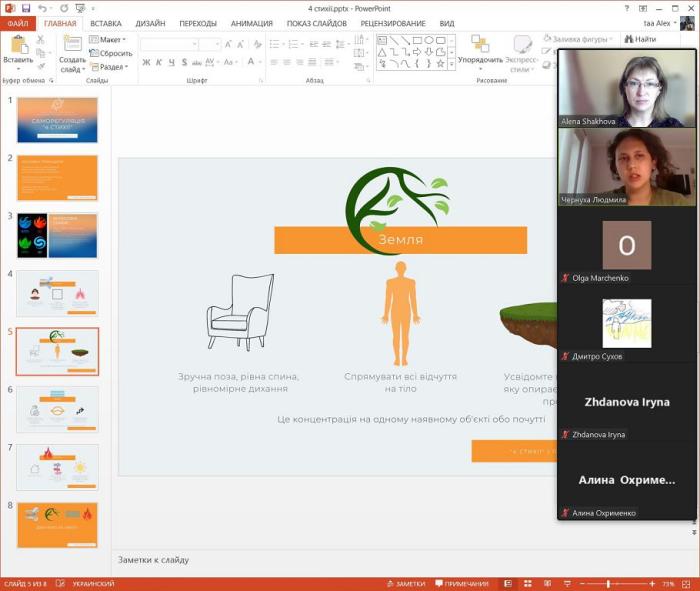Toggle italic (К) formatting
The width and height of the screenshot is (700, 591).
[159, 62]
